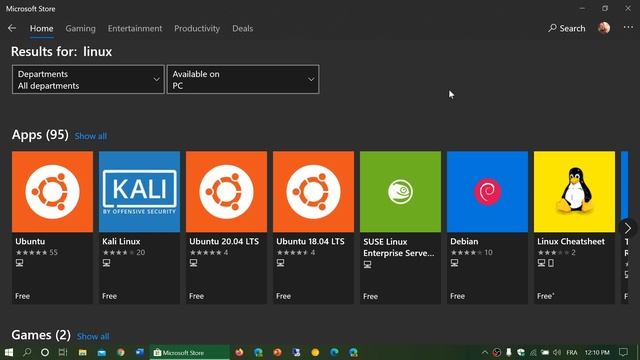Open the Ubuntu app tile
The width and height of the screenshot is (640, 360).
(52, 227)
